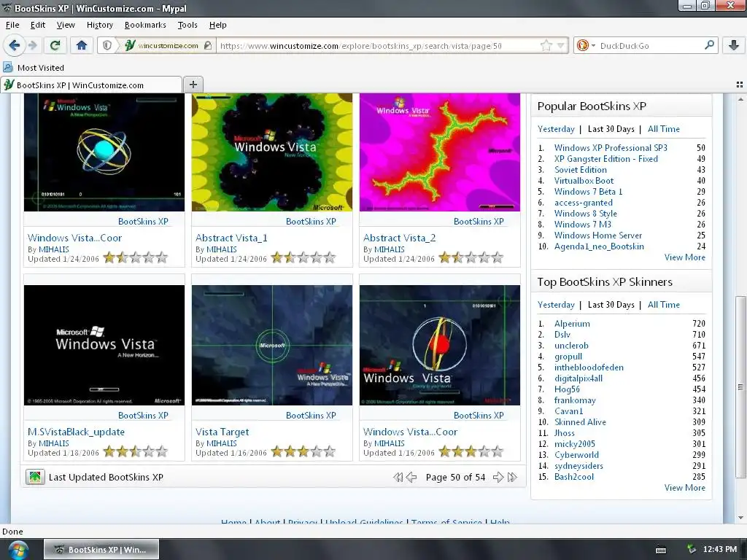Click the BootSkins XP label under Abstract Vista_1
747x560 pixels.
click(x=311, y=222)
